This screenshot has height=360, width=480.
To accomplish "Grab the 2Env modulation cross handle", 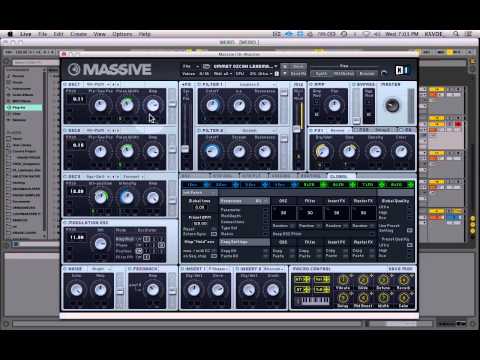I will click(x=236, y=185).
